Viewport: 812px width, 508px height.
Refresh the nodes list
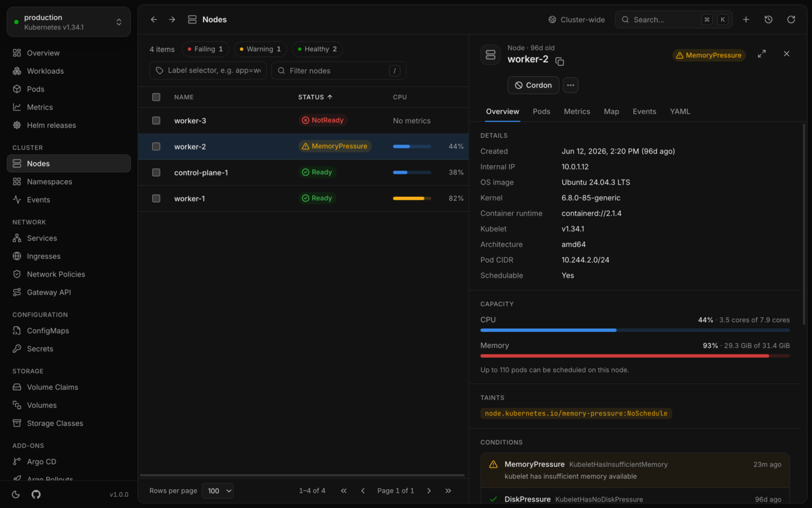791,20
